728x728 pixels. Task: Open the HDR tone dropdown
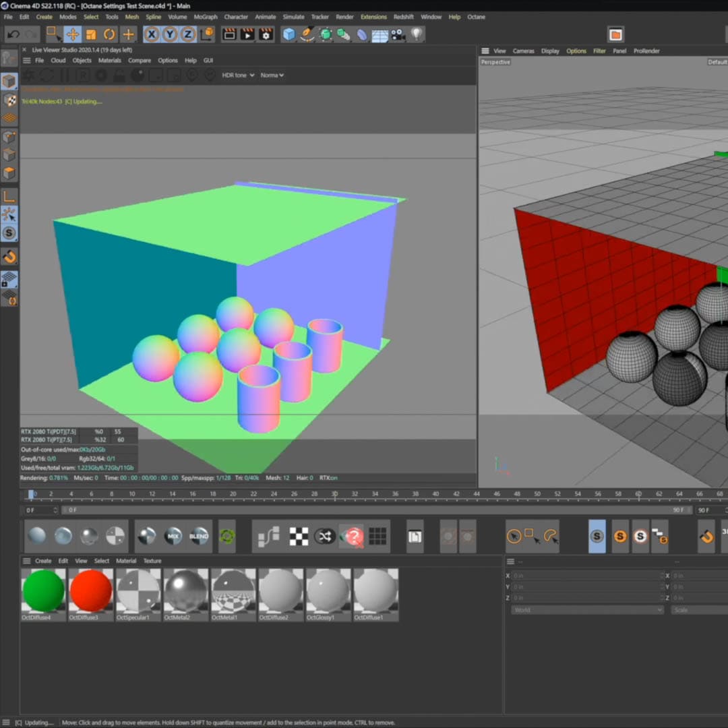(x=238, y=75)
